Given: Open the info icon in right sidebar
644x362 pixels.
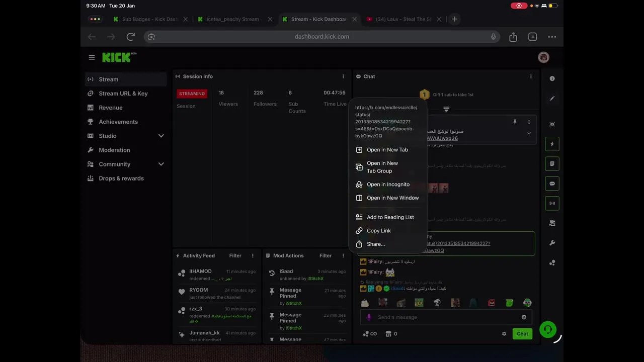Looking at the screenshot, I should [552, 78].
